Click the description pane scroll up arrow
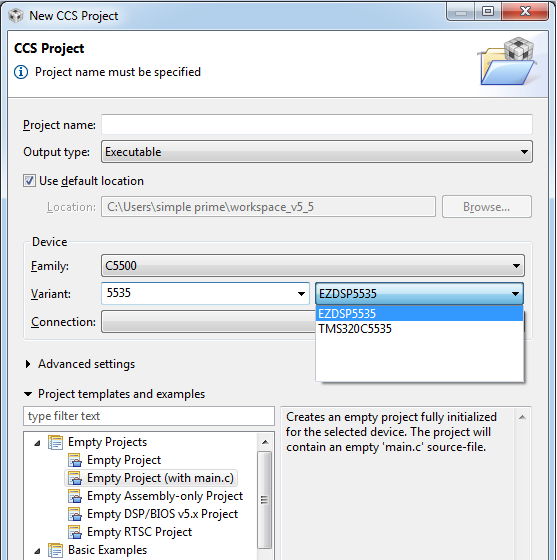This screenshot has height=560, width=557. coord(522,417)
